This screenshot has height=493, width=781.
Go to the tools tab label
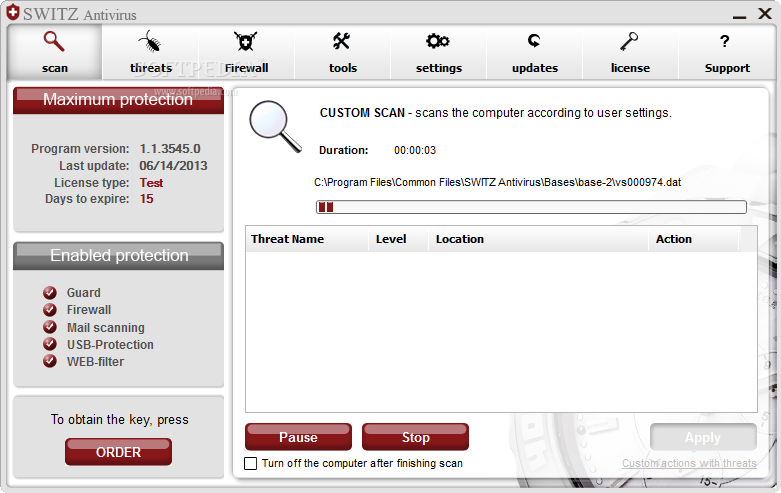click(343, 68)
